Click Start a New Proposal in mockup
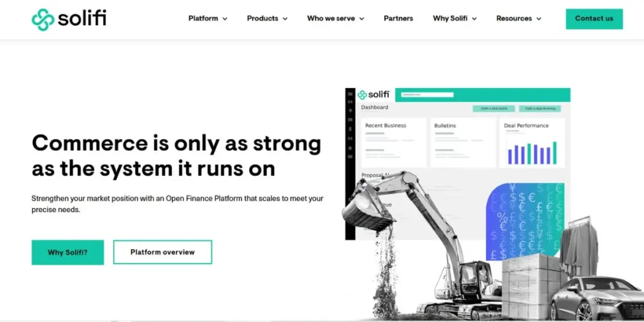The height and width of the screenshot is (322, 644). click(540, 109)
